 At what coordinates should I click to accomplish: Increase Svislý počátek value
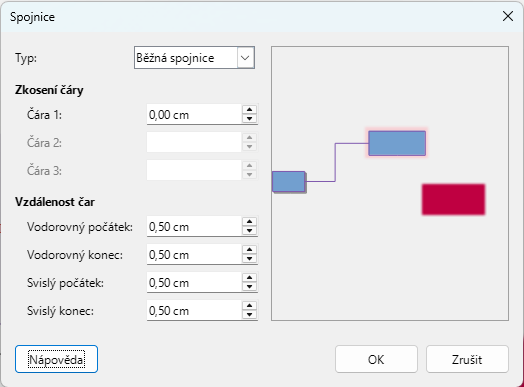click(x=249, y=278)
